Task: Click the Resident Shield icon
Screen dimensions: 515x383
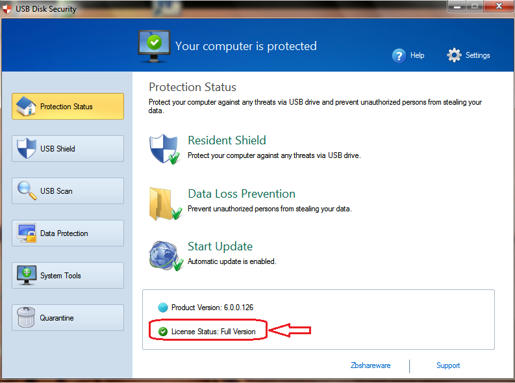Action: [x=164, y=149]
